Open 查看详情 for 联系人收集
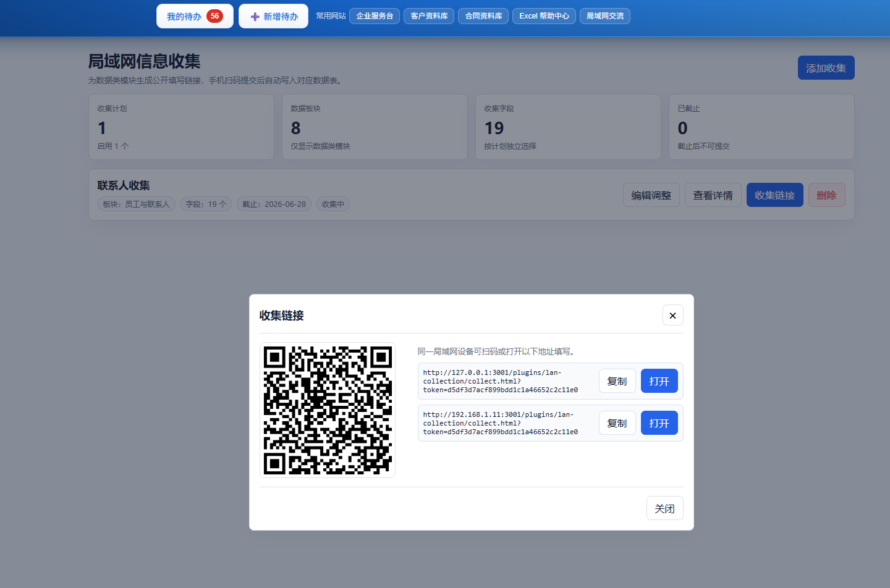 tap(713, 195)
